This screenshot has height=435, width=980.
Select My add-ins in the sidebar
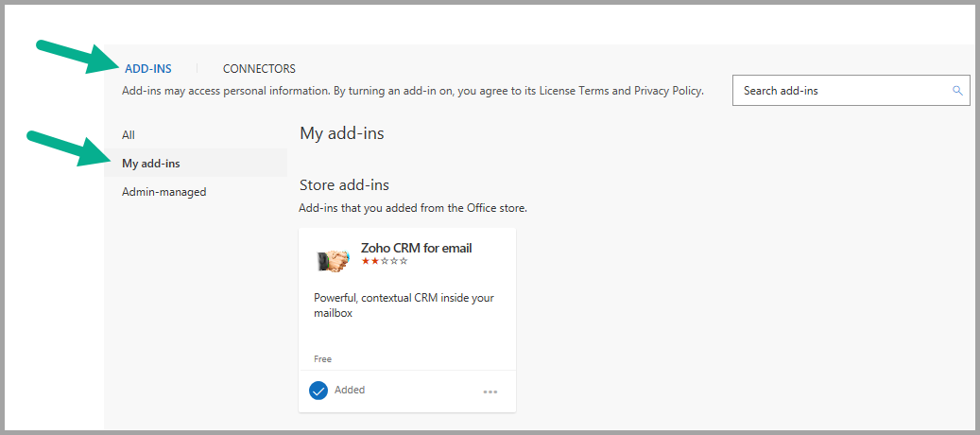coord(151,164)
